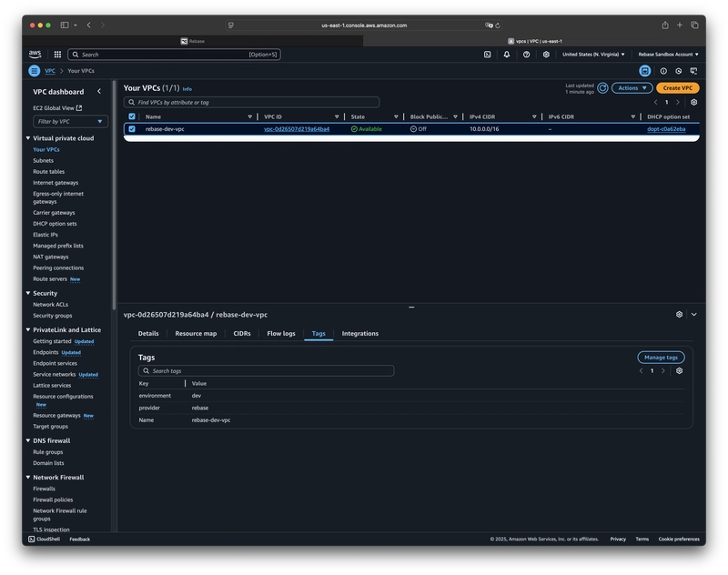
Task: Open the AWS services grid menu
Action: [x=57, y=55]
